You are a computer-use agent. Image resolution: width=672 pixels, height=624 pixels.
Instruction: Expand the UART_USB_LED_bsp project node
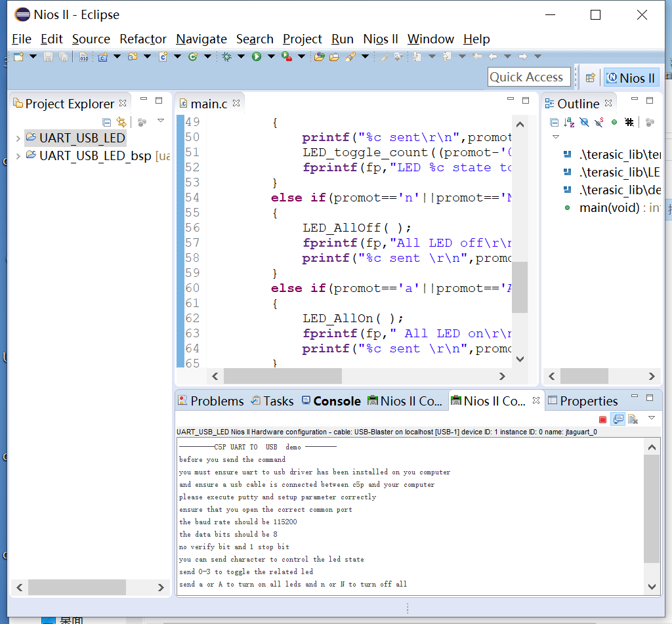(x=18, y=156)
